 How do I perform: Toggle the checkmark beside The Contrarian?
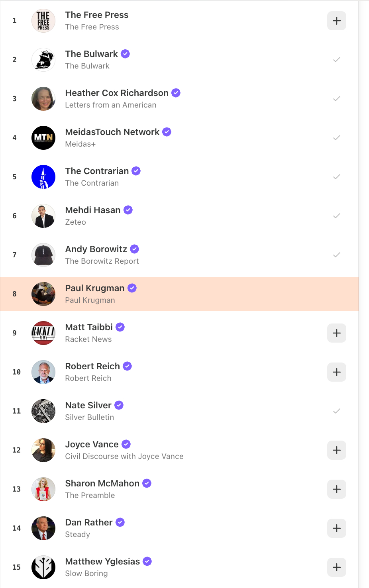coord(336,177)
